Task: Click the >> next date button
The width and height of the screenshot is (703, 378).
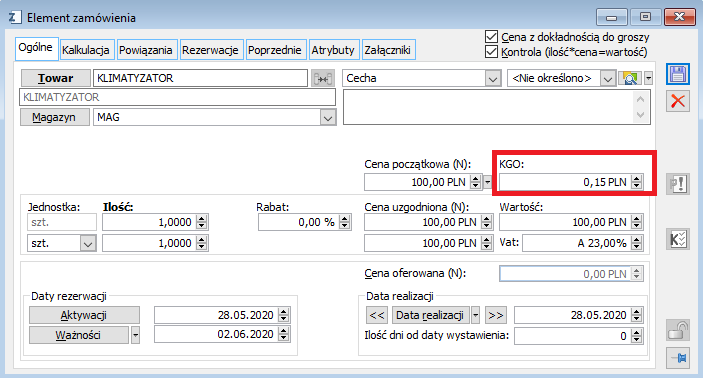Action: click(495, 315)
